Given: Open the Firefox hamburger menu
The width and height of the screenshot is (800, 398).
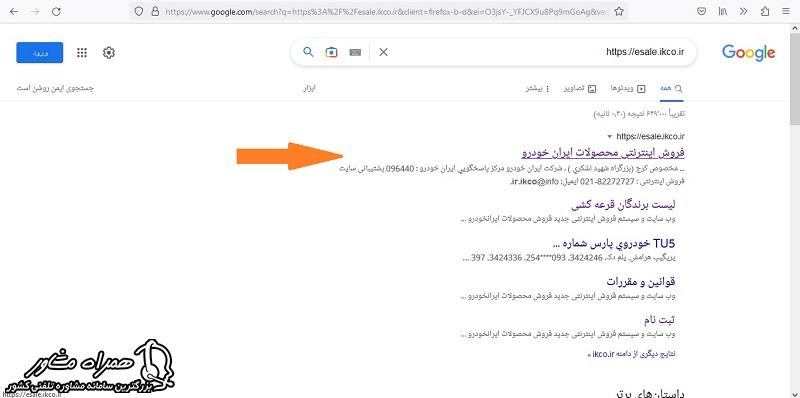Looking at the screenshot, I should coord(785,11).
